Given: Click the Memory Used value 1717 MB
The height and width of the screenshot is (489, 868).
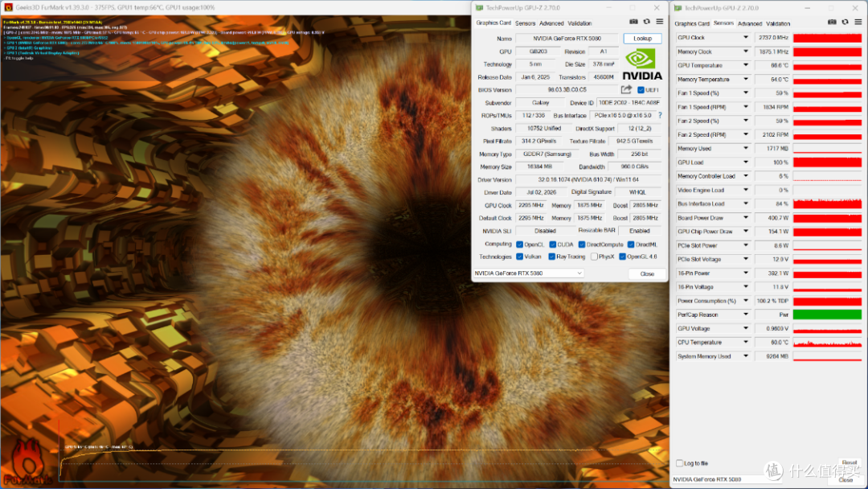Looking at the screenshot, I should 773,149.
